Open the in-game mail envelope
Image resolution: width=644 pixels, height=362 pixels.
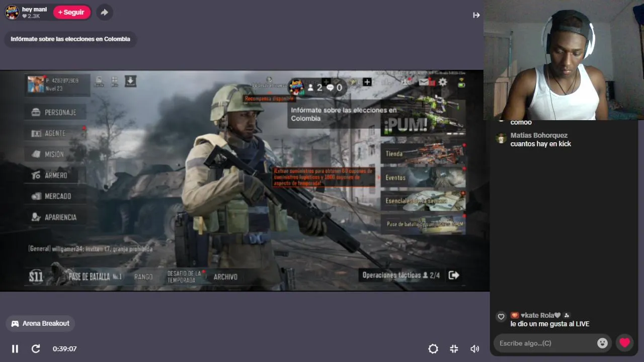tap(424, 82)
